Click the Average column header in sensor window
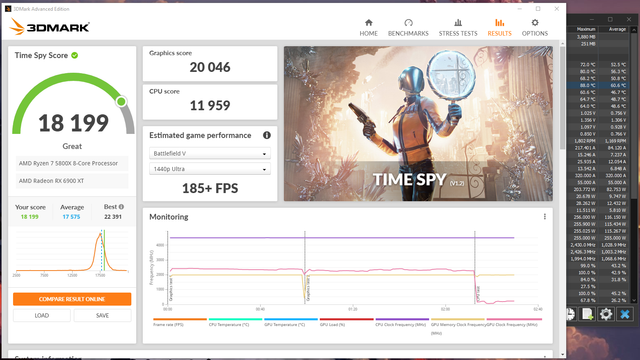Viewport: 640px width, 360px height. (617, 29)
